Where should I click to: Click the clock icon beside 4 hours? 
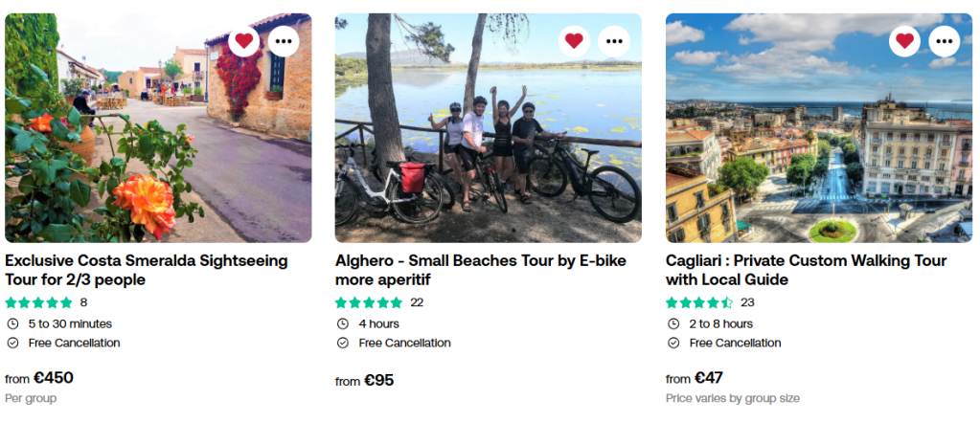(342, 323)
